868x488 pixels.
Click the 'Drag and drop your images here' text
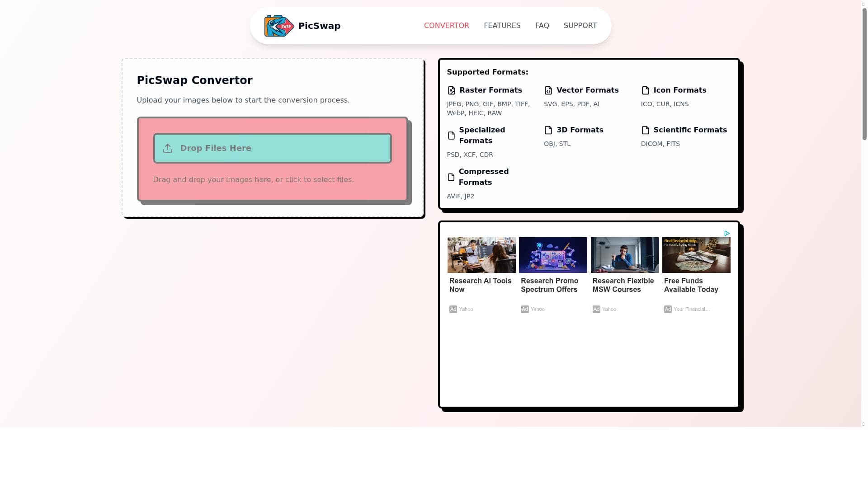254,180
